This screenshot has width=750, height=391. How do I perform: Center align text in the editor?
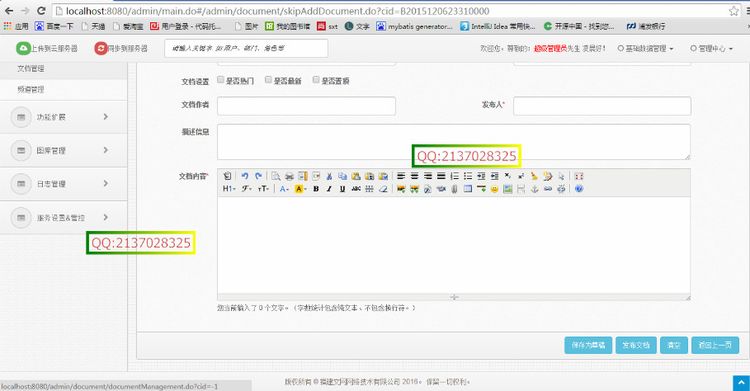(x=414, y=176)
